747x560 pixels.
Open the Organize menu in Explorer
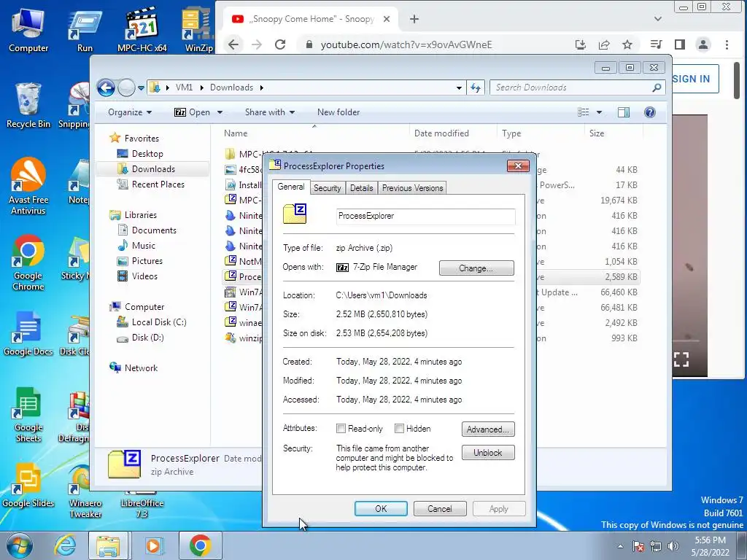[x=130, y=112]
